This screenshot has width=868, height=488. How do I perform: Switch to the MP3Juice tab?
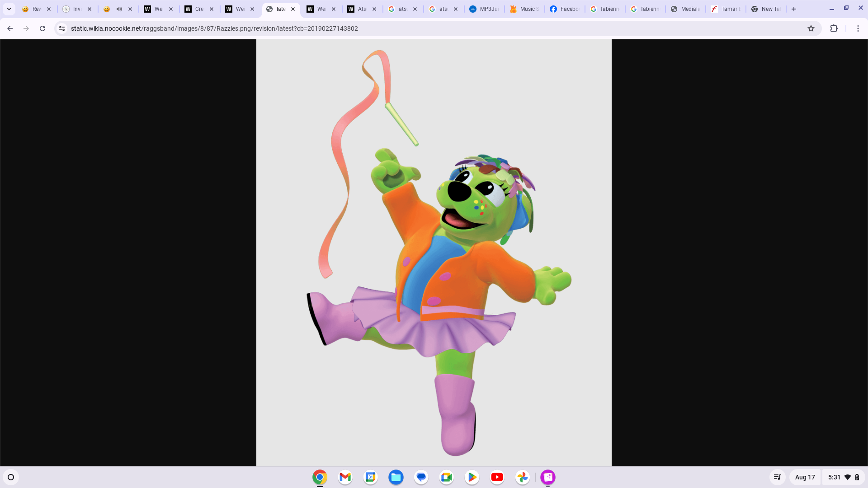(484, 9)
